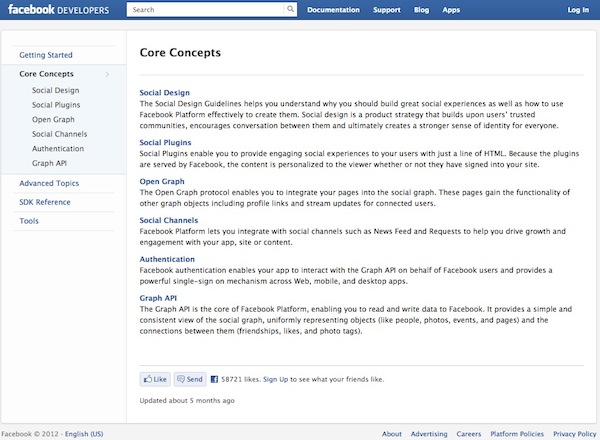The image size is (600, 440).
Task: Click the Log In link
Action: pyautogui.click(x=578, y=10)
